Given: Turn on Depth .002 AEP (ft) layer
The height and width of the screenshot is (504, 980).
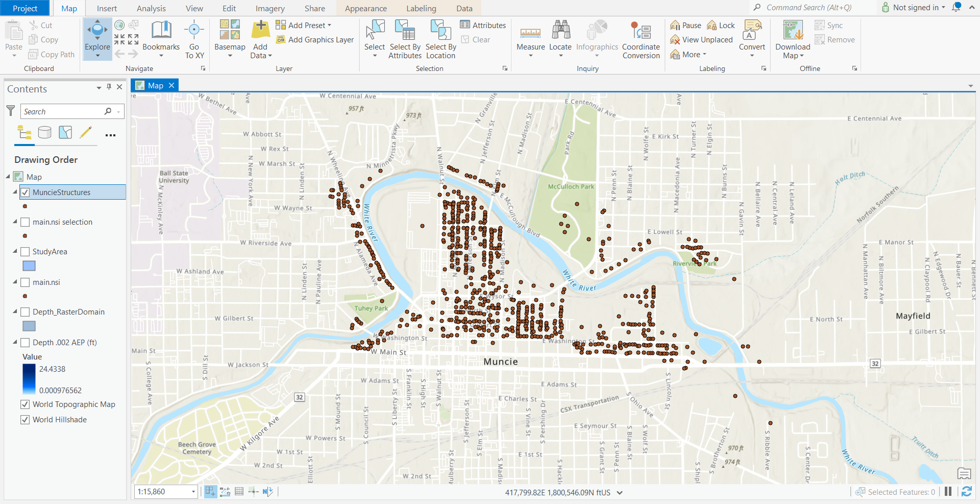Looking at the screenshot, I should [x=25, y=343].
